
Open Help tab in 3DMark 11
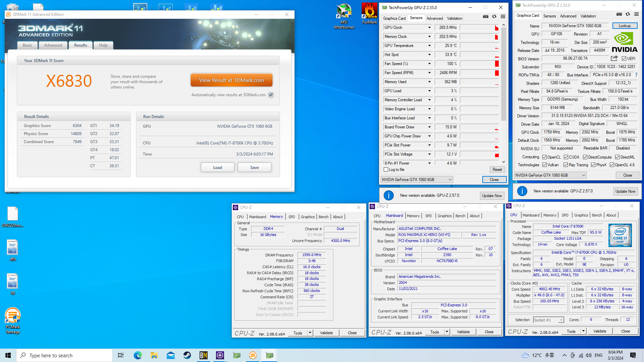(103, 45)
